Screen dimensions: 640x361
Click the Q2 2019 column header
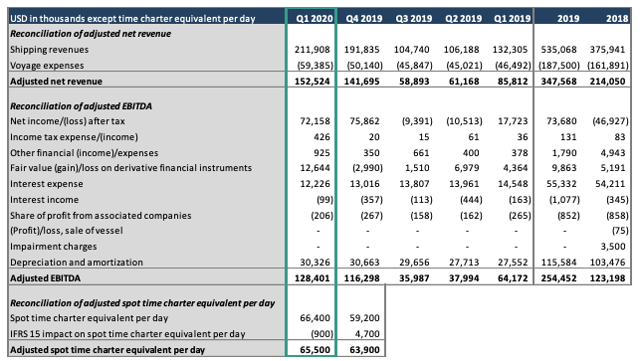click(464, 18)
